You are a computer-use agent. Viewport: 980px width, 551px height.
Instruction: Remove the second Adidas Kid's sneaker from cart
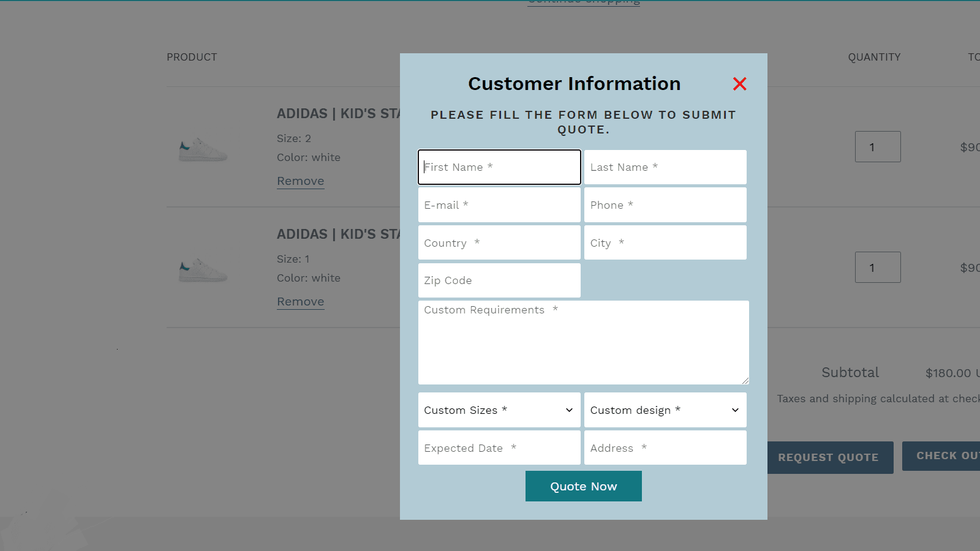coord(300,301)
